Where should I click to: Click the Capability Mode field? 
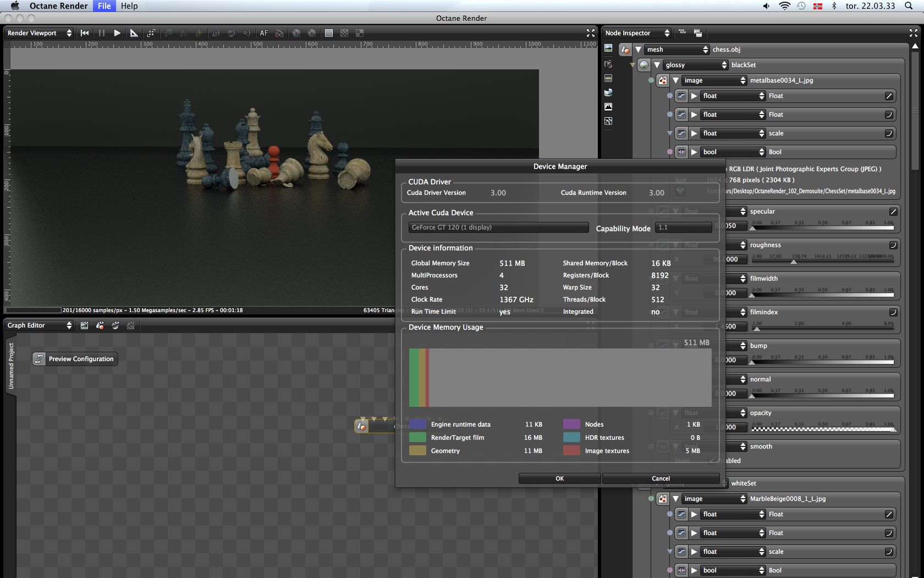tap(684, 227)
